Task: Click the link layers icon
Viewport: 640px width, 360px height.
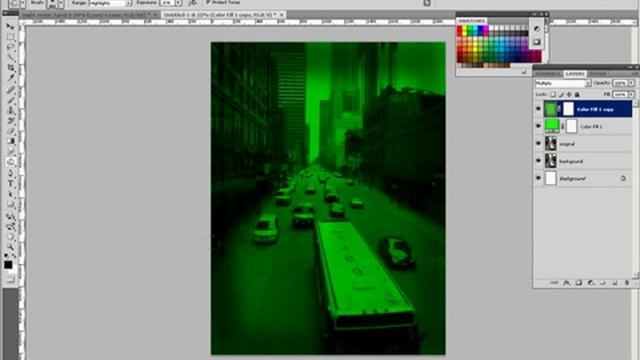Action: 554,282
